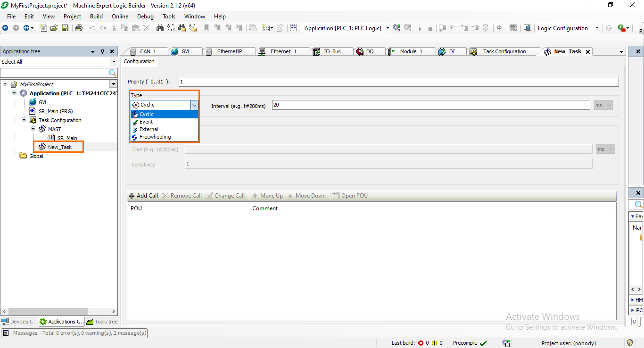Click the Applications tree search field
The image size is (644, 348).
pos(54,73)
